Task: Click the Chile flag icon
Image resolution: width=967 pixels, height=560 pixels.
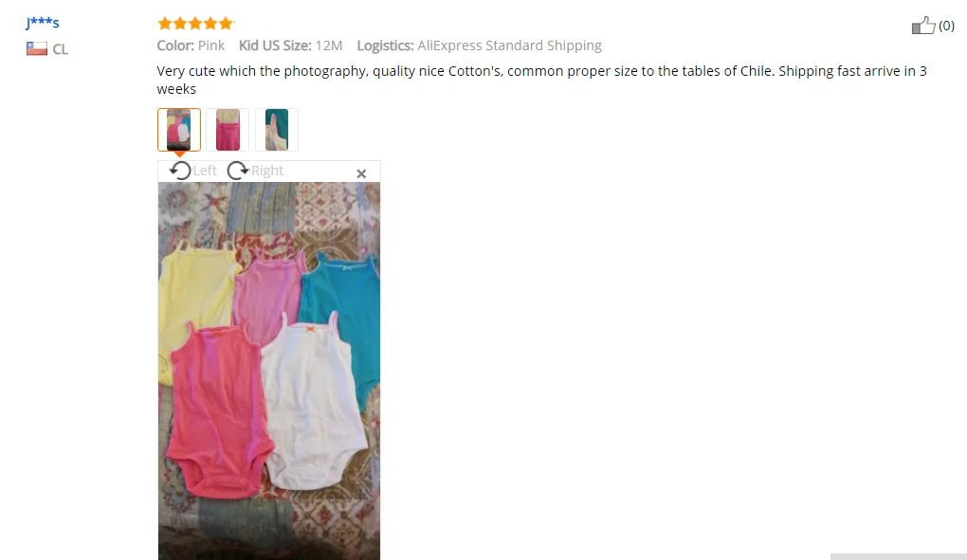Action: [x=36, y=48]
